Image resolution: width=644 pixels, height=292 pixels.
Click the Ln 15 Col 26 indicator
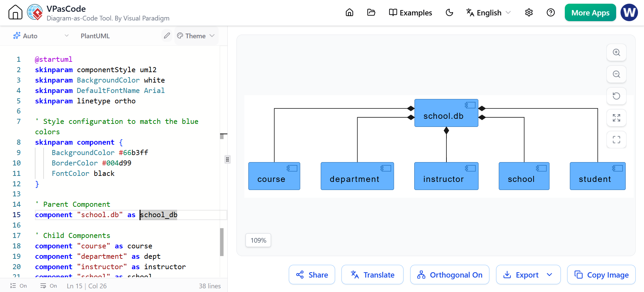click(x=87, y=286)
